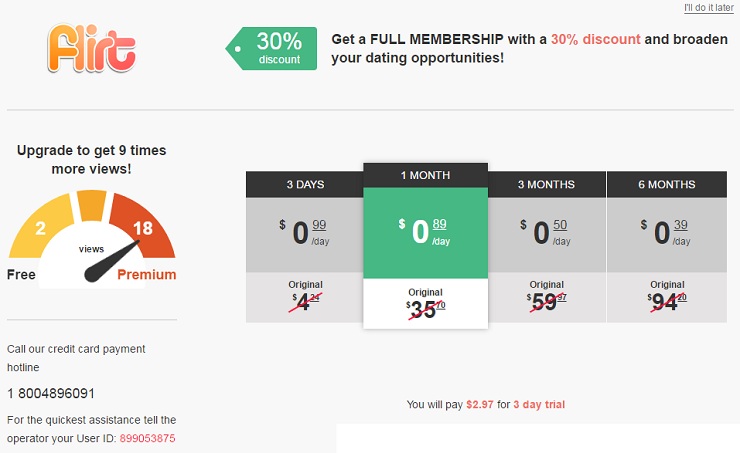This screenshot has width=740, height=453.
Task: Click the "3 day trial" payment text
Action: pyautogui.click(x=539, y=404)
